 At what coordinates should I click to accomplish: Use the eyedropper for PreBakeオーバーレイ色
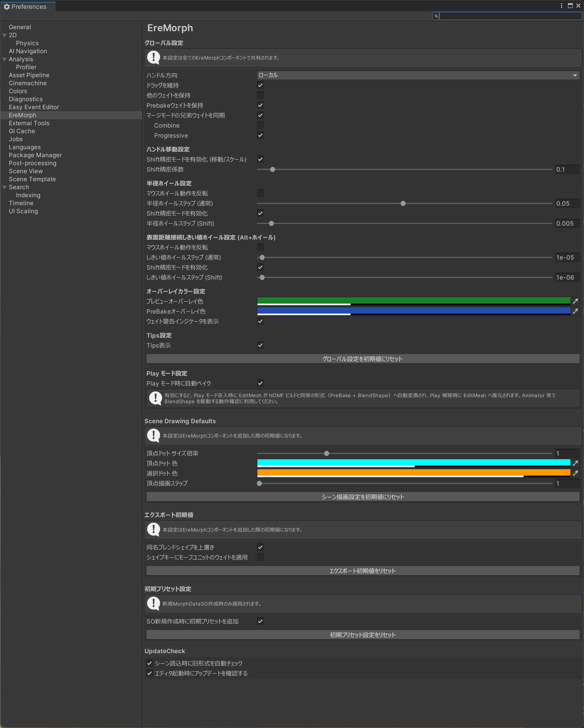576,311
